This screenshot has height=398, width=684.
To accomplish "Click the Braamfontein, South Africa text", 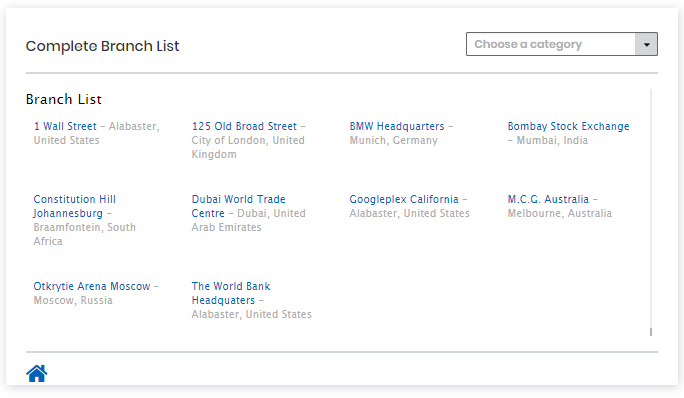I will tap(85, 234).
